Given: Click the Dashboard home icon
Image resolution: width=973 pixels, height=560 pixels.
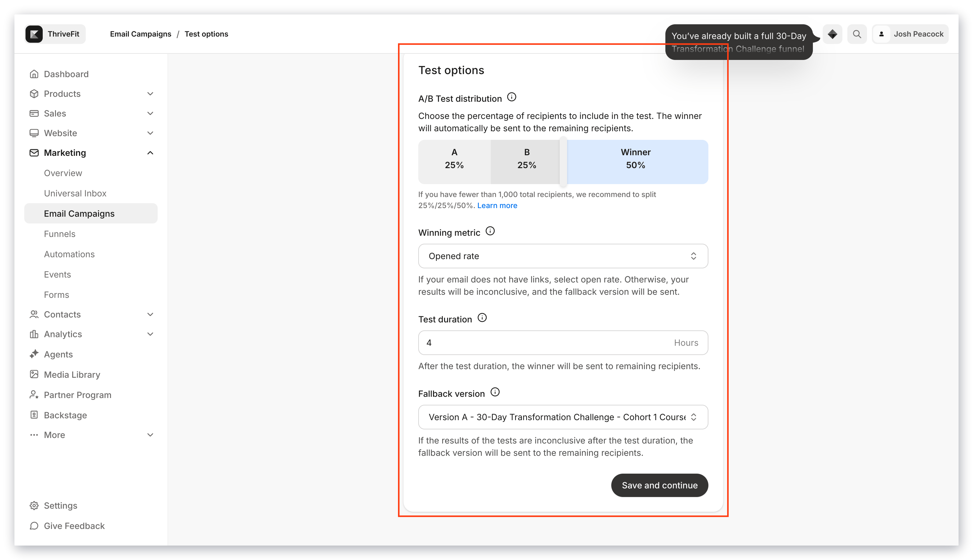Looking at the screenshot, I should point(34,74).
